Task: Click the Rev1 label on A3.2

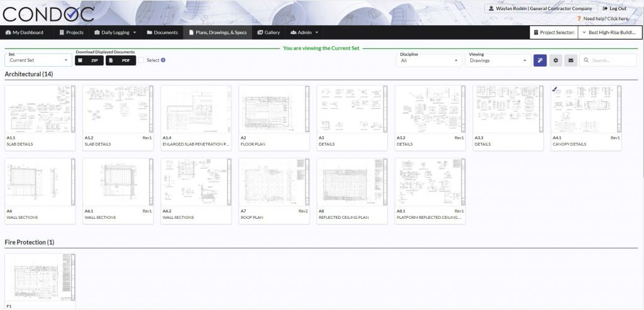Action: pyautogui.click(x=459, y=138)
